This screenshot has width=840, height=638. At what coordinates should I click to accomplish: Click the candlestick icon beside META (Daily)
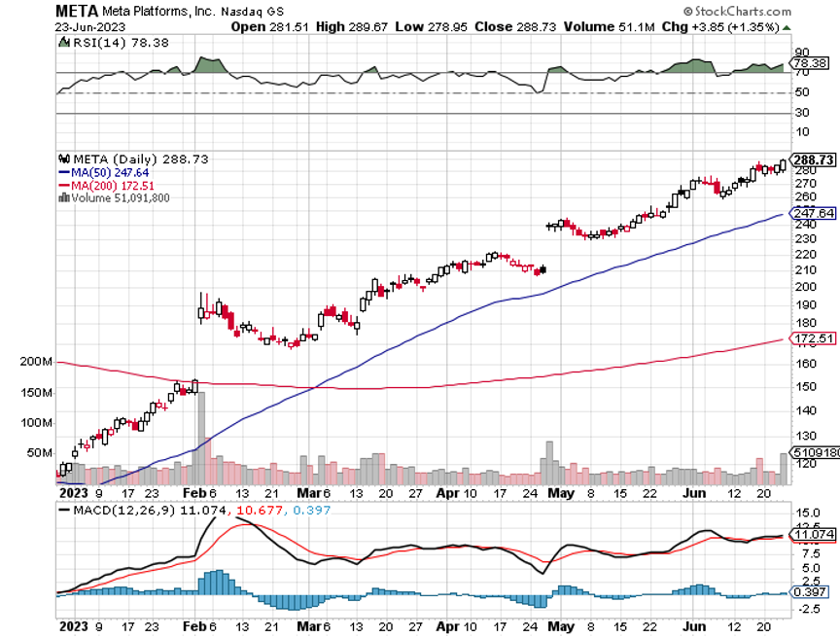(x=64, y=159)
